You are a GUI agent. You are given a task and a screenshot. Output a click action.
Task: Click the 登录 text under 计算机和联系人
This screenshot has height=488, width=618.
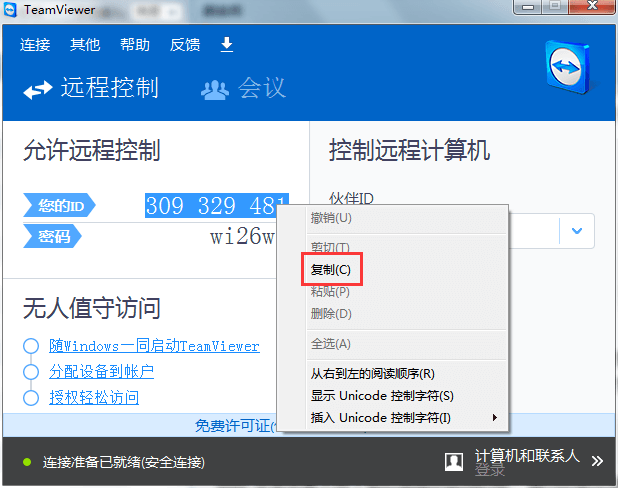pos(490,470)
